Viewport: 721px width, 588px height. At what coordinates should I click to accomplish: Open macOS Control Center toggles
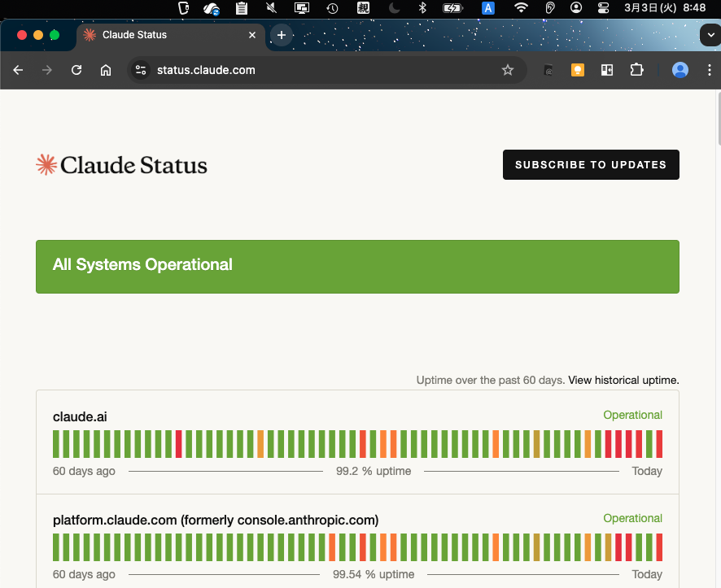603,8
